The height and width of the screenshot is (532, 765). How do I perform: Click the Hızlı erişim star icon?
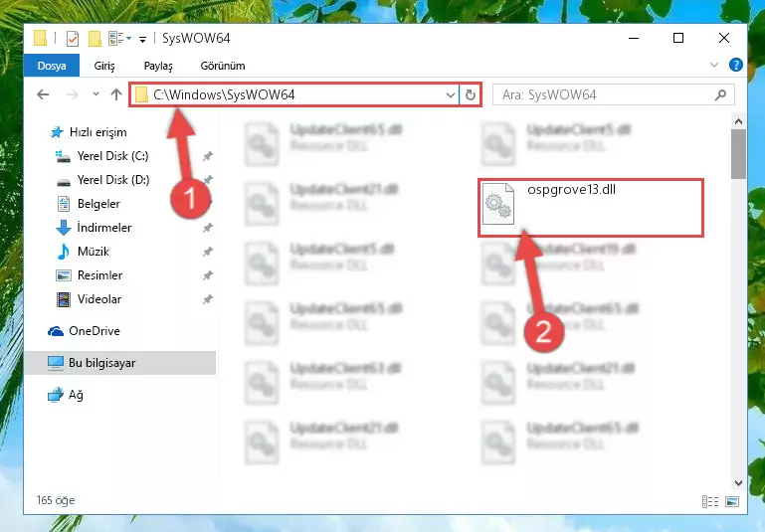[x=57, y=132]
